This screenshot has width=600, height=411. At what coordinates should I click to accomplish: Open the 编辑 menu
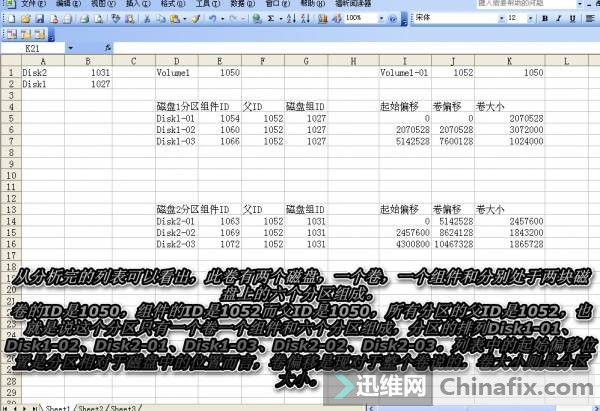[68, 4]
